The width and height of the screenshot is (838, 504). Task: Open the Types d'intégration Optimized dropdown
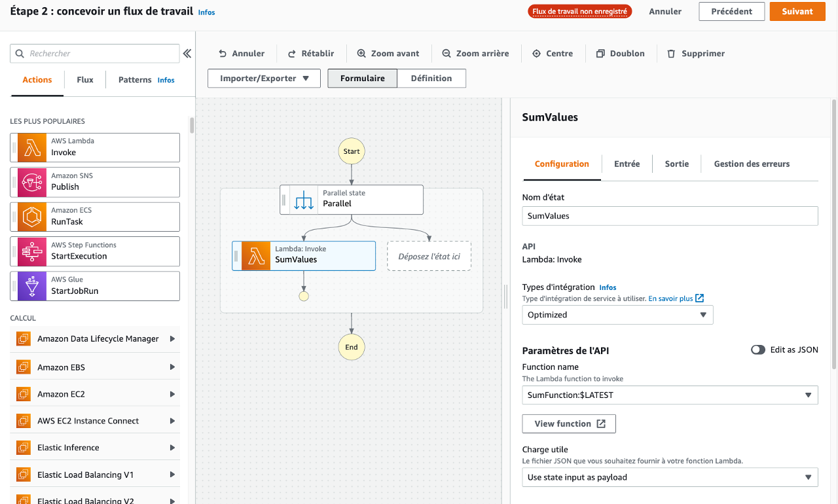pos(617,315)
